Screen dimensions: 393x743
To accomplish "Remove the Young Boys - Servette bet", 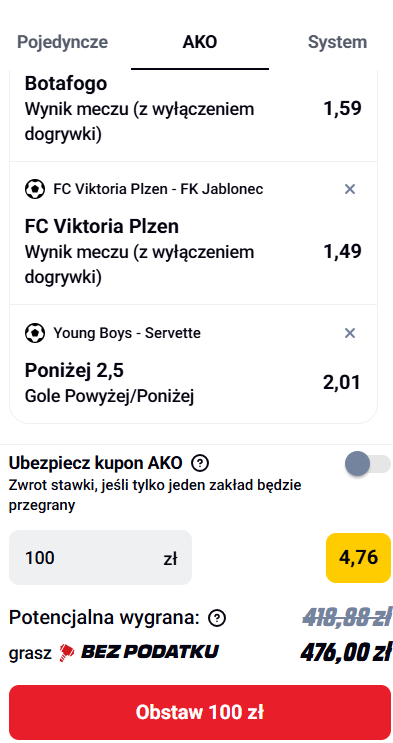I will 349,333.
